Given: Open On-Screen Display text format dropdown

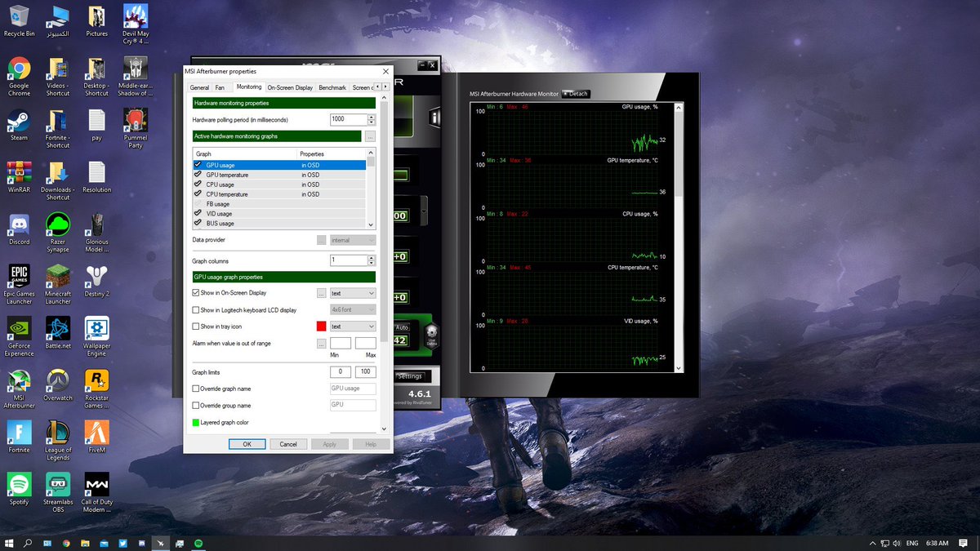Looking at the screenshot, I should point(353,293).
